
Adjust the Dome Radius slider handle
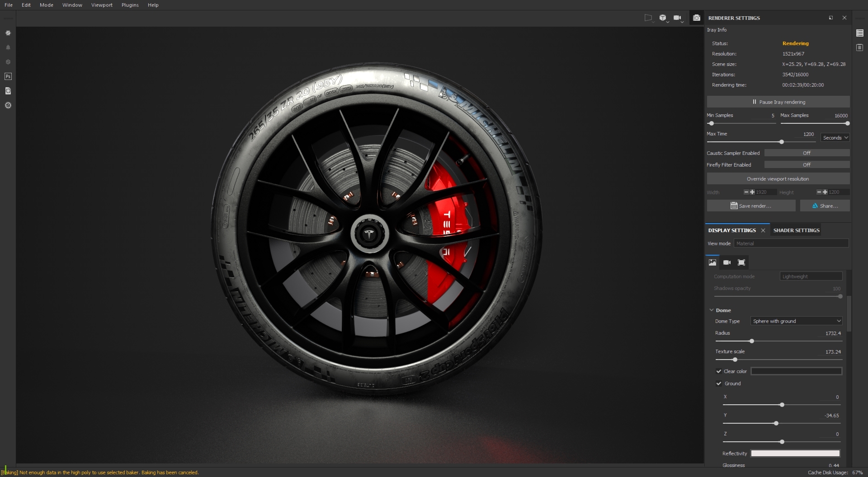pos(752,341)
